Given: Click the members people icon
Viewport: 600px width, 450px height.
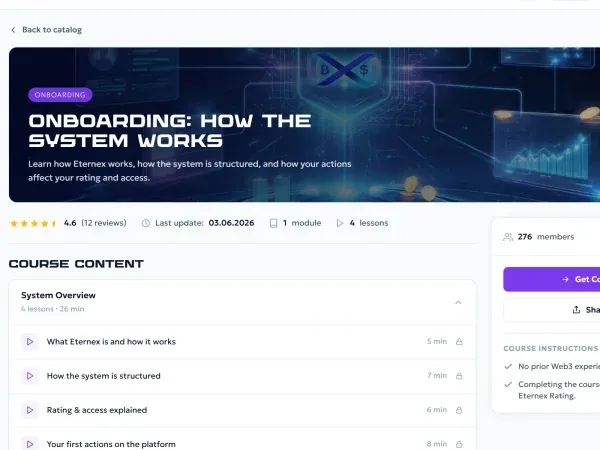Looking at the screenshot, I should click(508, 237).
